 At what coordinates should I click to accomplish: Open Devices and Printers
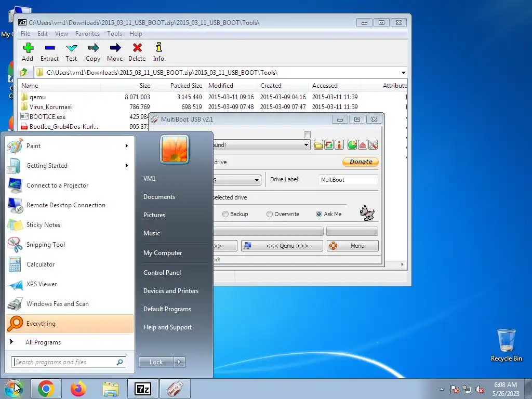click(x=170, y=291)
